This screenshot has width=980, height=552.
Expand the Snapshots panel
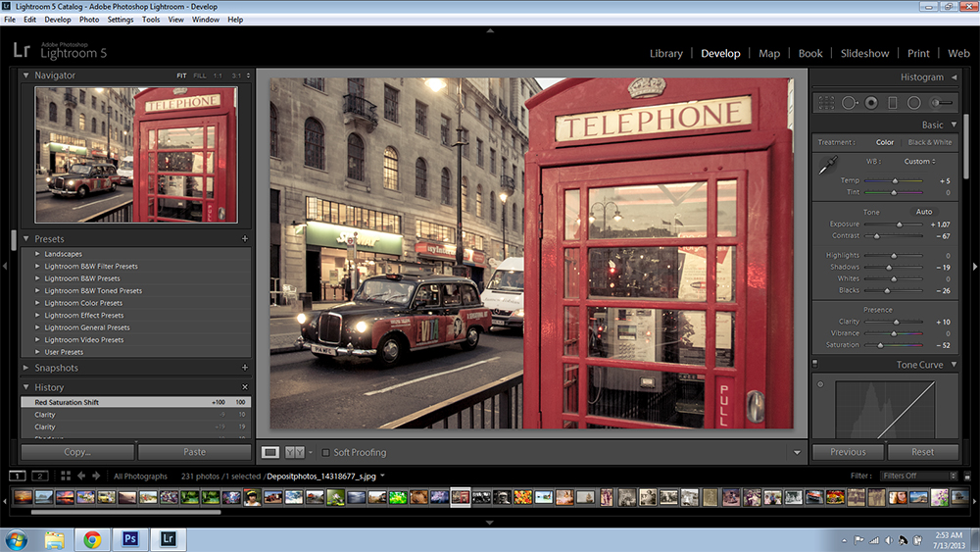coord(26,368)
